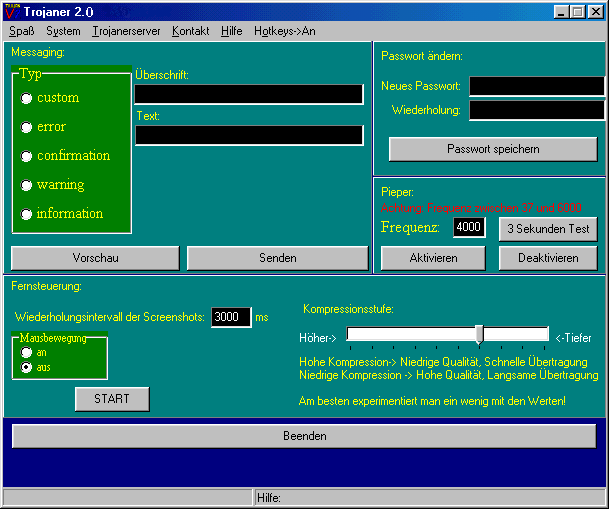The height and width of the screenshot is (509, 609).
Task: Run the 3 Sekunden Test
Action: pos(547,229)
